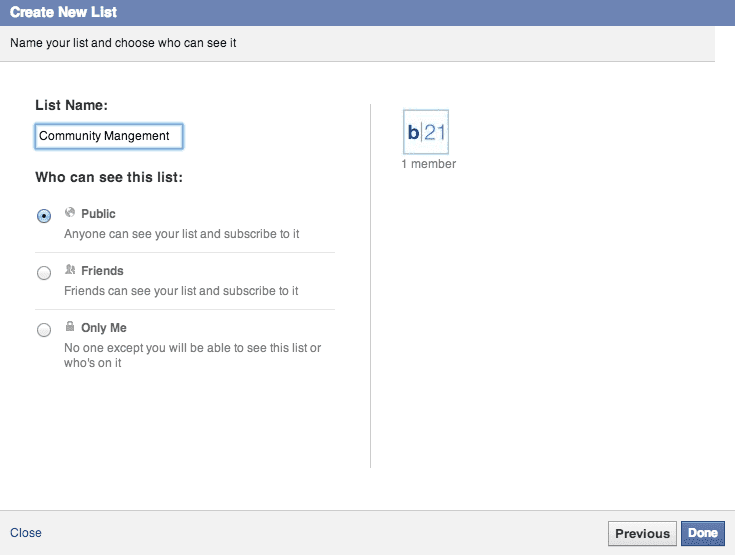
Task: Click the '1 member' count text
Action: [428, 164]
